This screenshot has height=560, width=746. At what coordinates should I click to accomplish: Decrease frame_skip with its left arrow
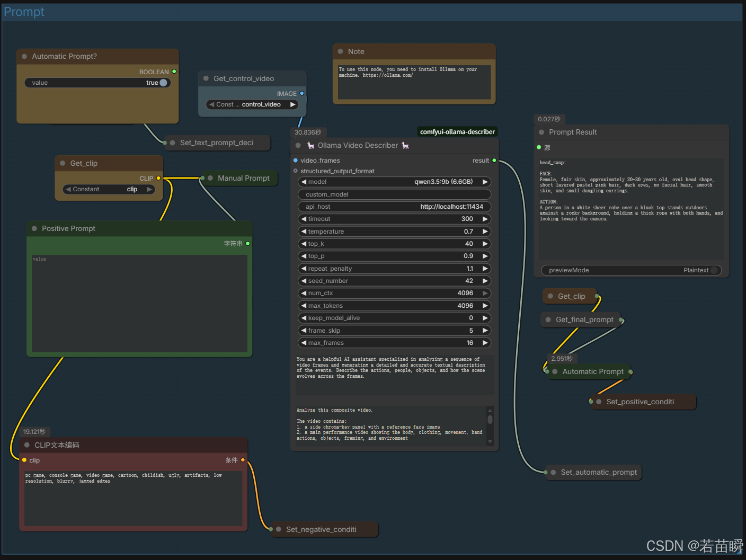pos(304,331)
